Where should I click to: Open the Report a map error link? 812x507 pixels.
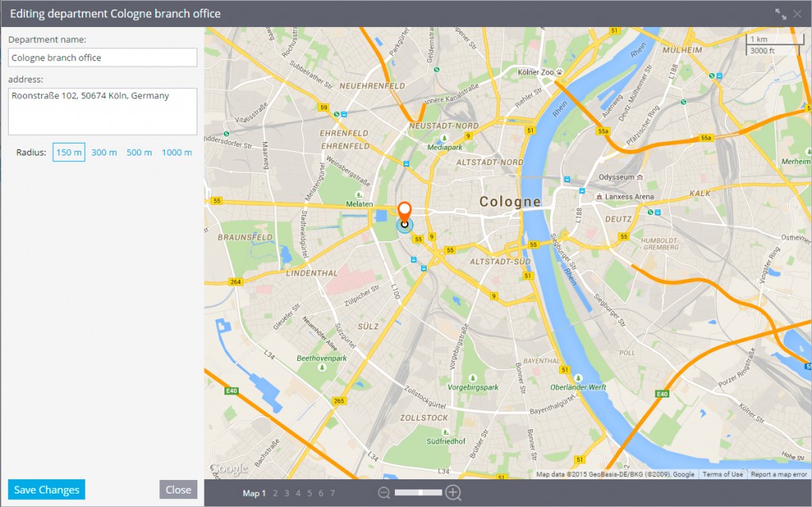[779, 474]
